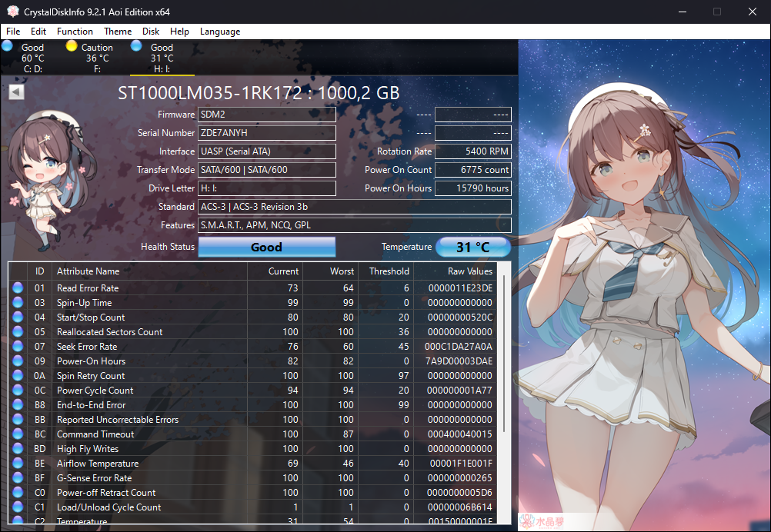Click status orb for Airflow Temperature
771x532 pixels.
click(x=18, y=464)
